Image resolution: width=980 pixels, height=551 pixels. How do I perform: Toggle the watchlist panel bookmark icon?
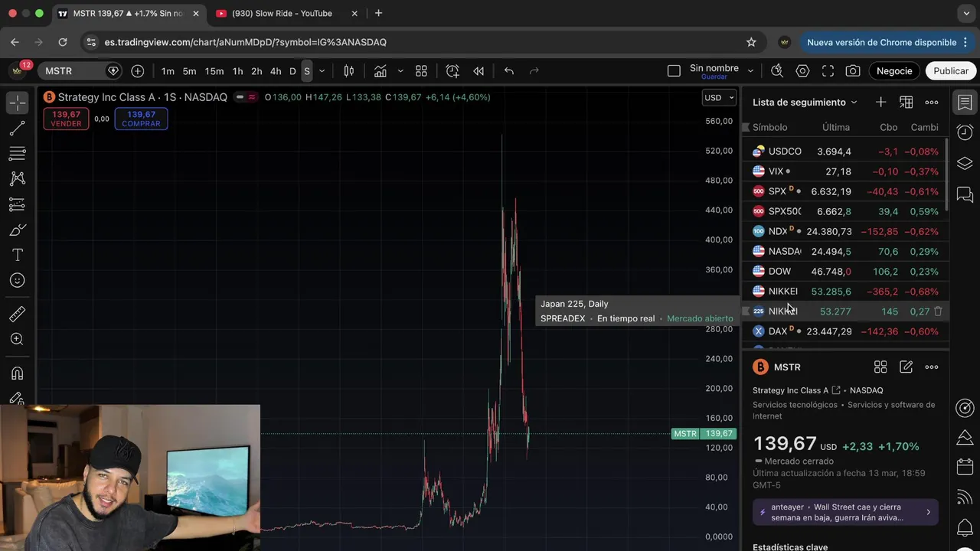tap(965, 102)
